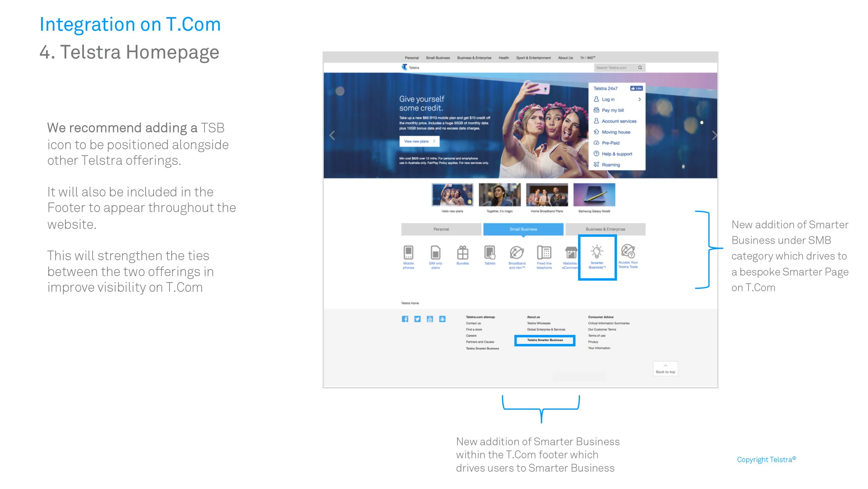The image size is (868, 489).
Task: Click the Twitter icon in footer
Action: (417, 319)
